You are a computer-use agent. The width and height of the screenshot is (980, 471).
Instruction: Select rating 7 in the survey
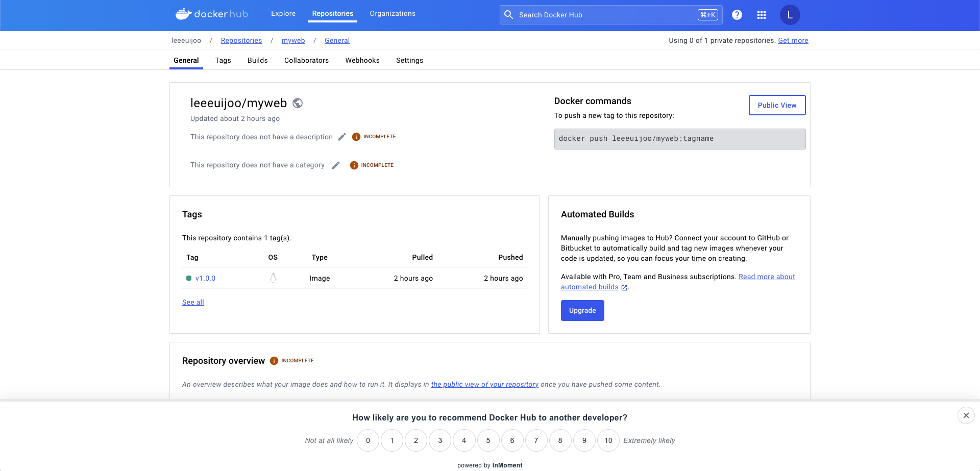coord(536,440)
